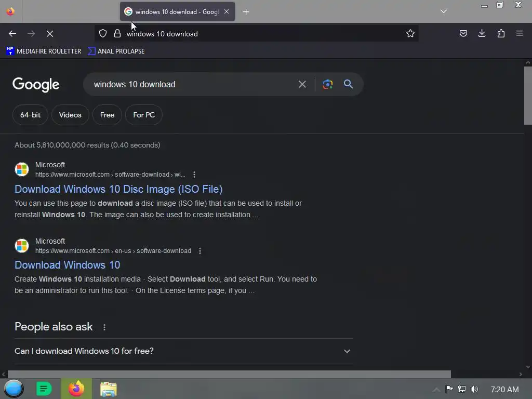This screenshot has width=532, height=399.
Task: Click the second result's Microsoft favicon
Action: 22,246
